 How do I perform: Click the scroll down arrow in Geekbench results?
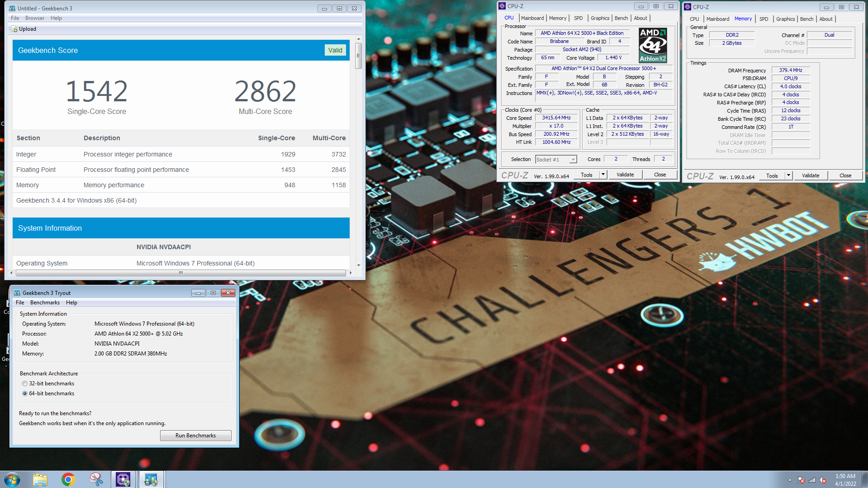click(358, 265)
